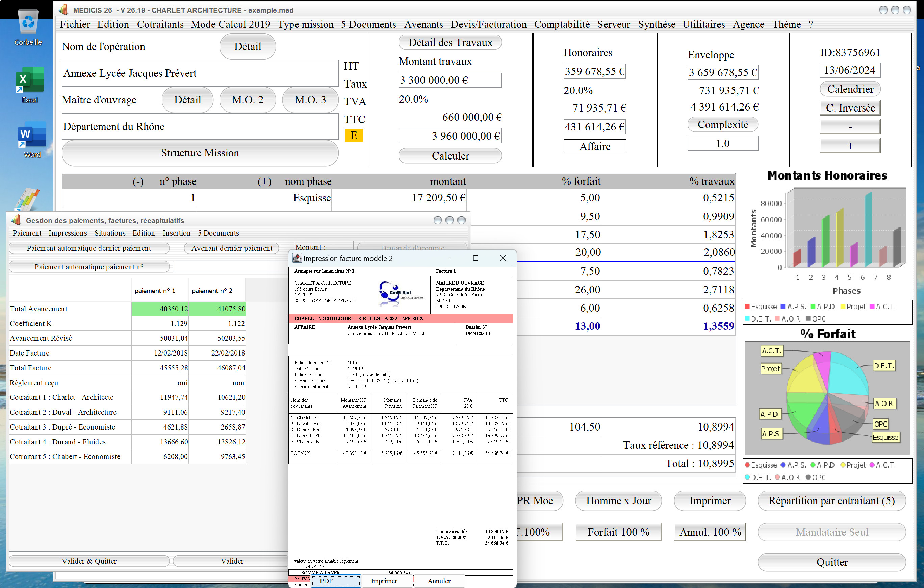Open the Type mission menu

[305, 24]
